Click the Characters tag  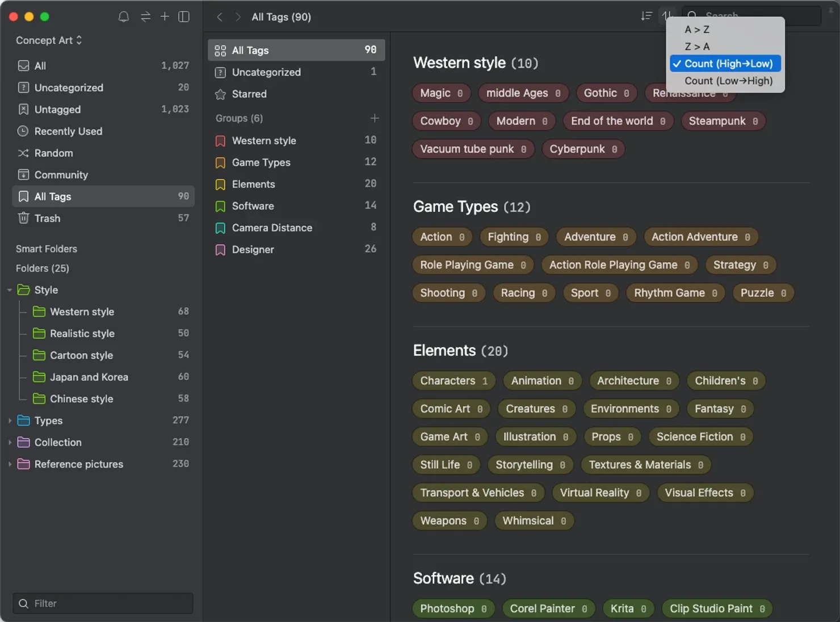click(x=453, y=381)
